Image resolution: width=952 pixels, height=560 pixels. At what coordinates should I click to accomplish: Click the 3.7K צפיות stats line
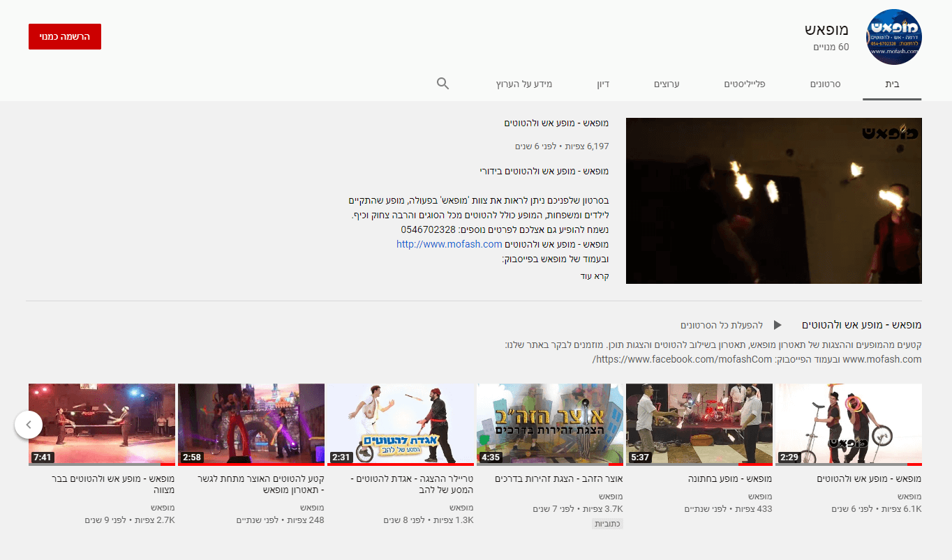(578, 508)
